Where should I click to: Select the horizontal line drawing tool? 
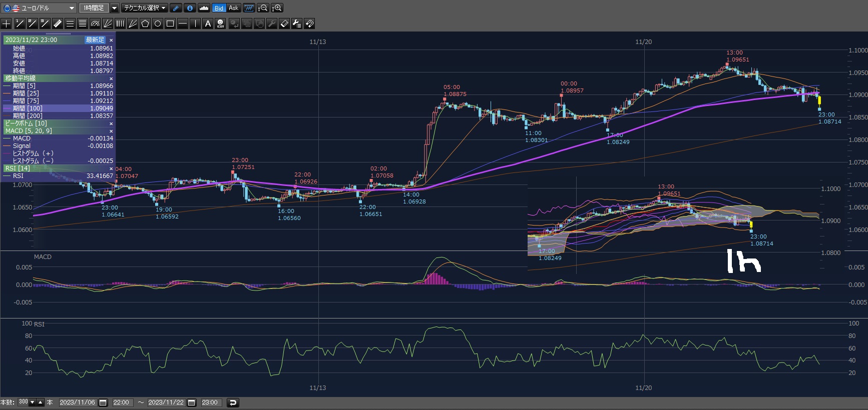pyautogui.click(x=183, y=23)
